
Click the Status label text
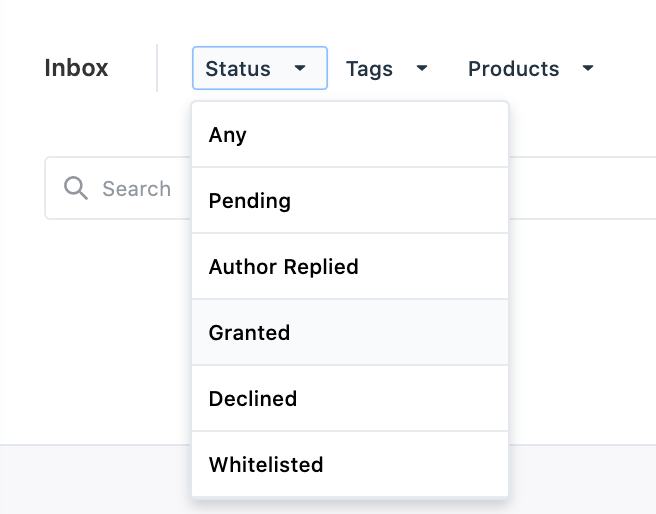click(x=238, y=69)
